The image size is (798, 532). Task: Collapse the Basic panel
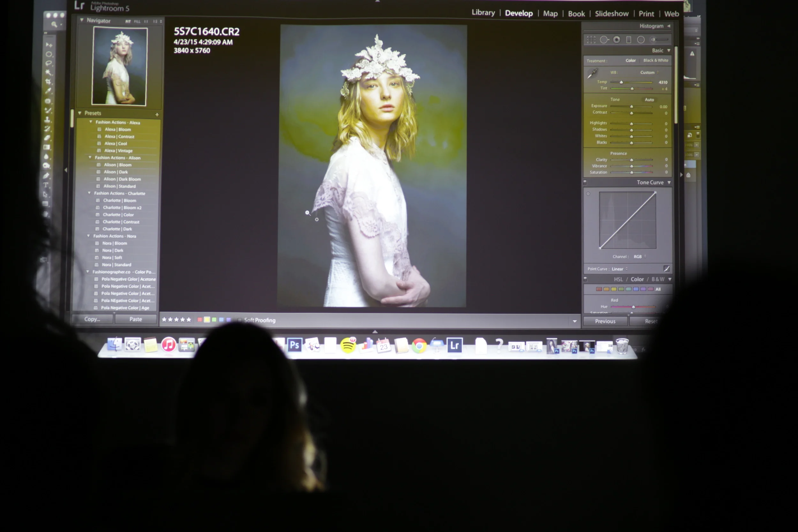[x=668, y=50]
